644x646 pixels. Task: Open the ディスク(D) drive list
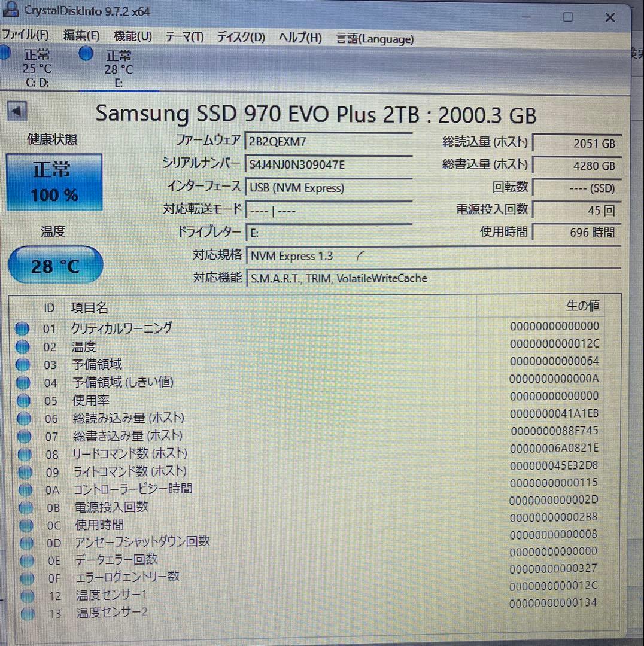[x=239, y=37]
